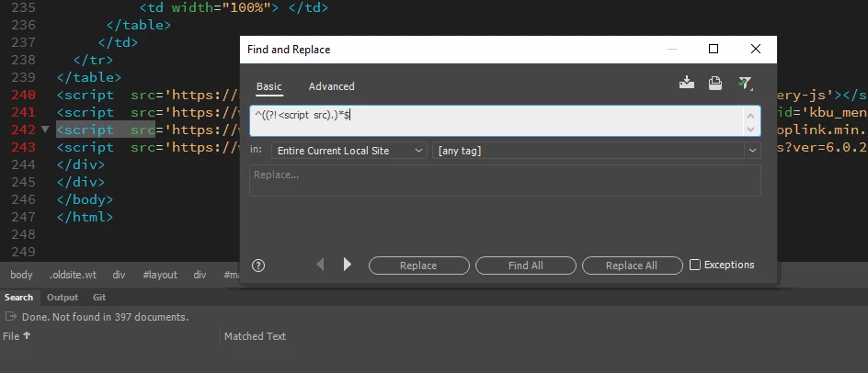Toggle the Exceptions checkbox
This screenshot has width=868, height=373.
695,265
